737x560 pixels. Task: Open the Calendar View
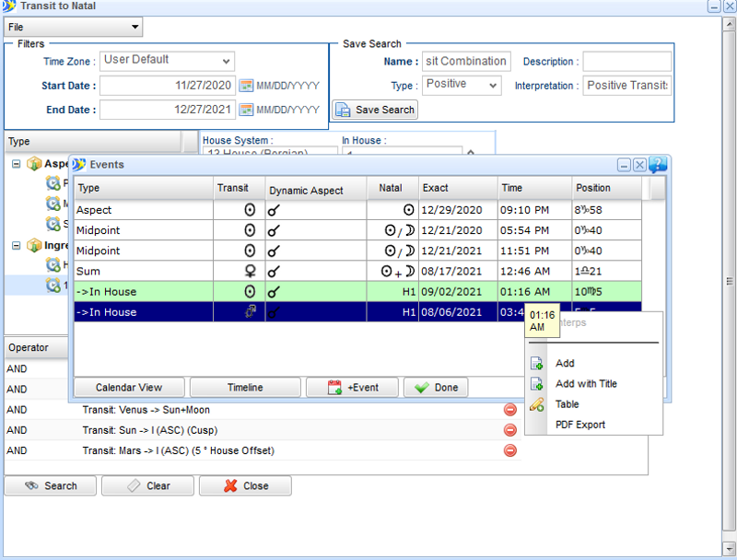click(x=128, y=388)
